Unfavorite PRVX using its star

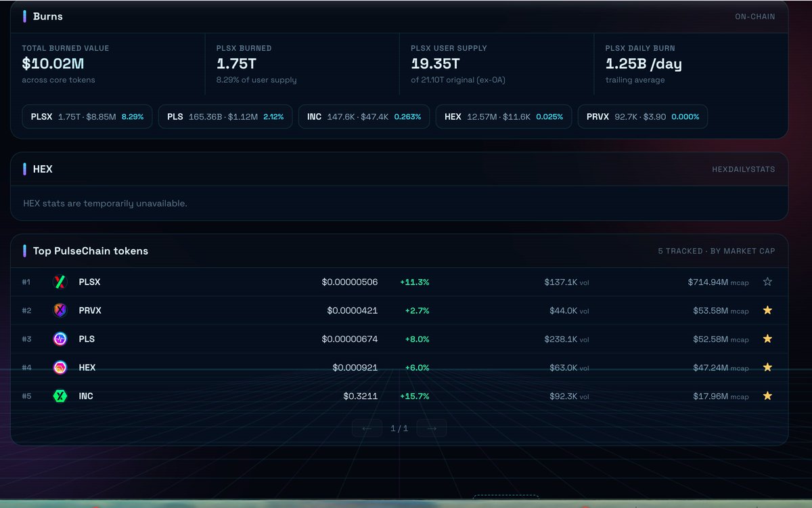pos(767,310)
